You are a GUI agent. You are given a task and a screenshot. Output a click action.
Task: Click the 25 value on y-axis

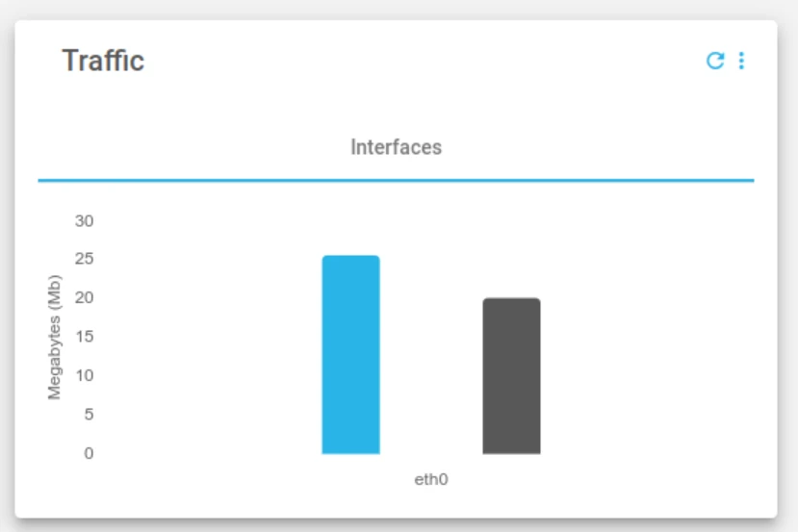[85, 259]
